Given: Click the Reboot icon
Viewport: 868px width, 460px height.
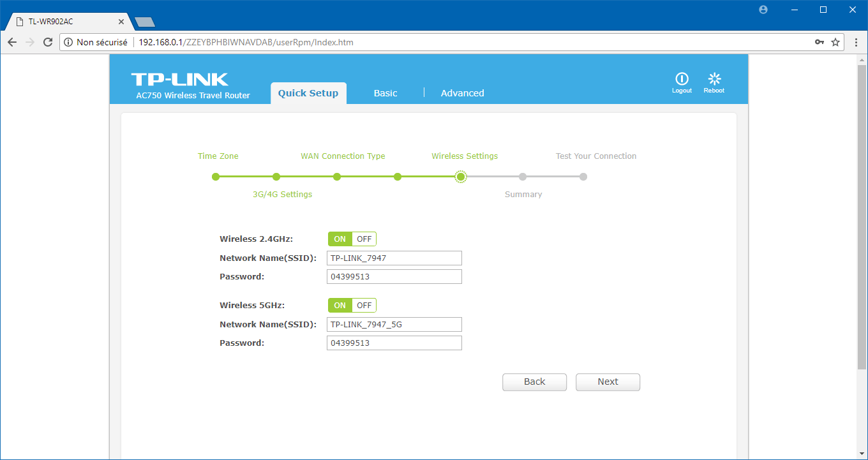Looking at the screenshot, I should 714,78.
